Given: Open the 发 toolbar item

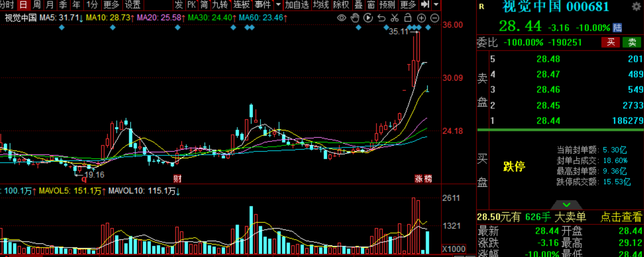Looking at the screenshot, I should pos(178,5).
